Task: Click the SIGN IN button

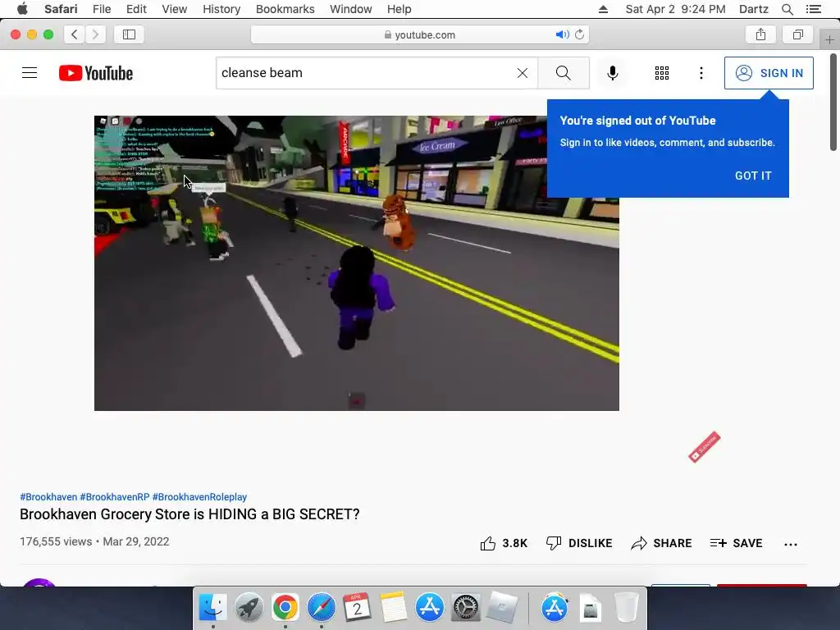Action: pyautogui.click(x=769, y=73)
